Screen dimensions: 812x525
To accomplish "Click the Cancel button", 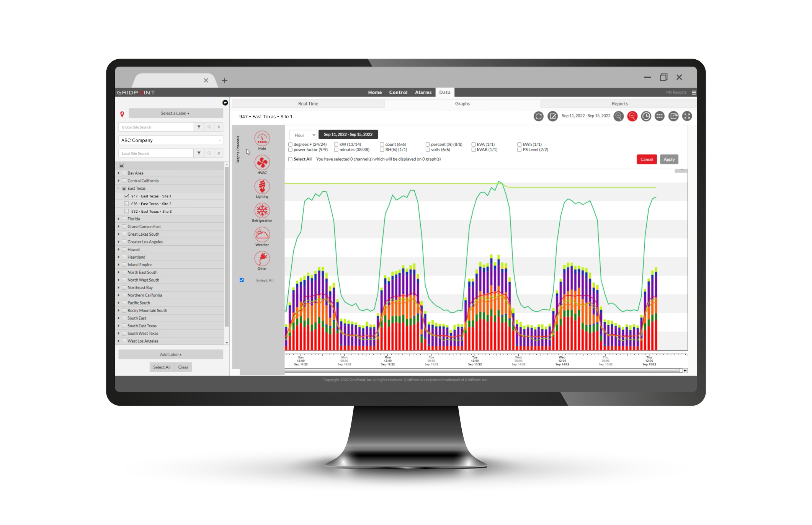I will click(x=647, y=159).
